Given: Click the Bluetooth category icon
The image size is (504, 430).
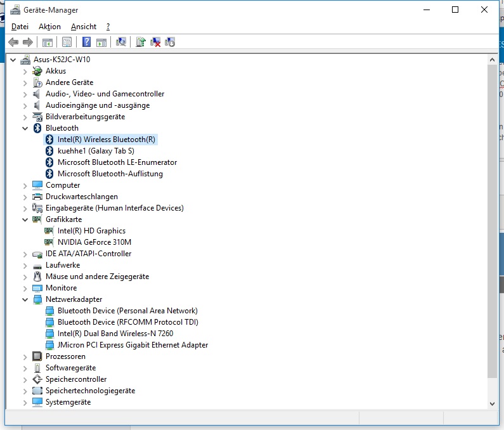Looking at the screenshot, I should coord(37,128).
